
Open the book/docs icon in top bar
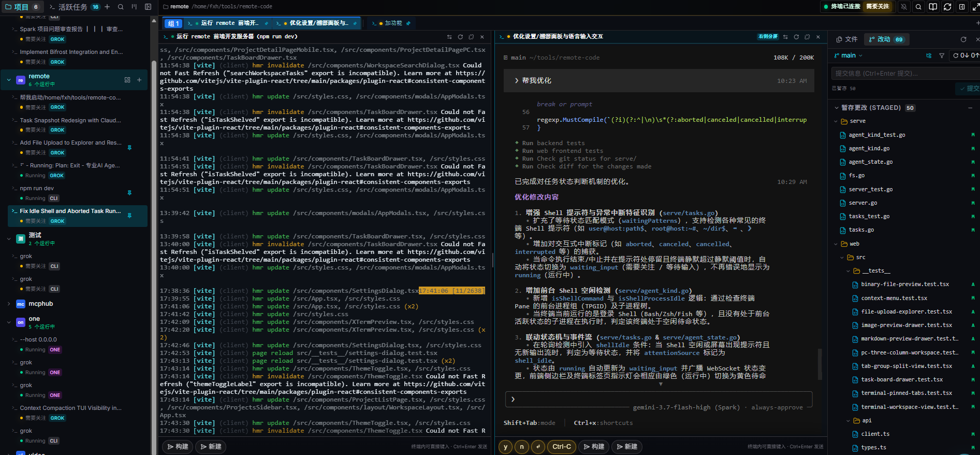point(933,7)
